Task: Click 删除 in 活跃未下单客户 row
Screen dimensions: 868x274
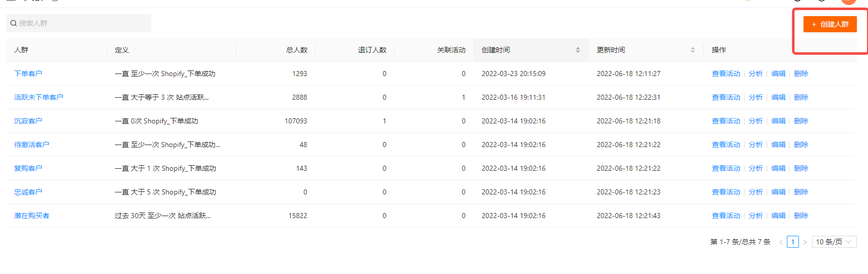Action: tap(801, 97)
